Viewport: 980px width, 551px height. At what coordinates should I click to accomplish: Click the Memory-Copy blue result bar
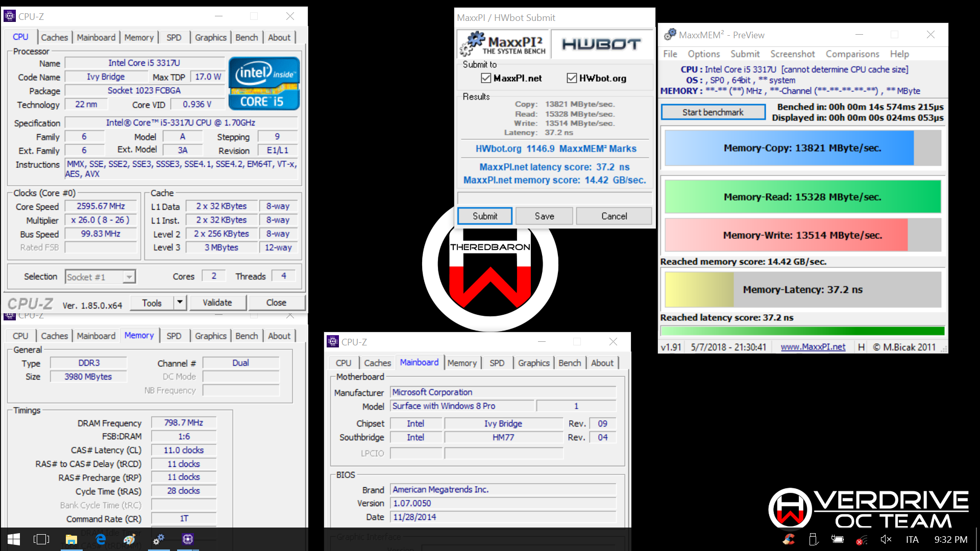tap(802, 148)
